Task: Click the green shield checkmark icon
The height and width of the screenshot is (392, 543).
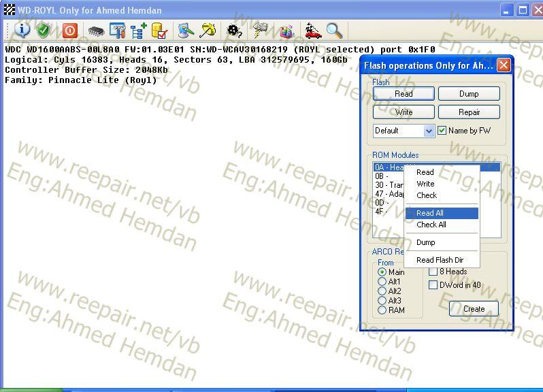Action: pyautogui.click(x=43, y=31)
